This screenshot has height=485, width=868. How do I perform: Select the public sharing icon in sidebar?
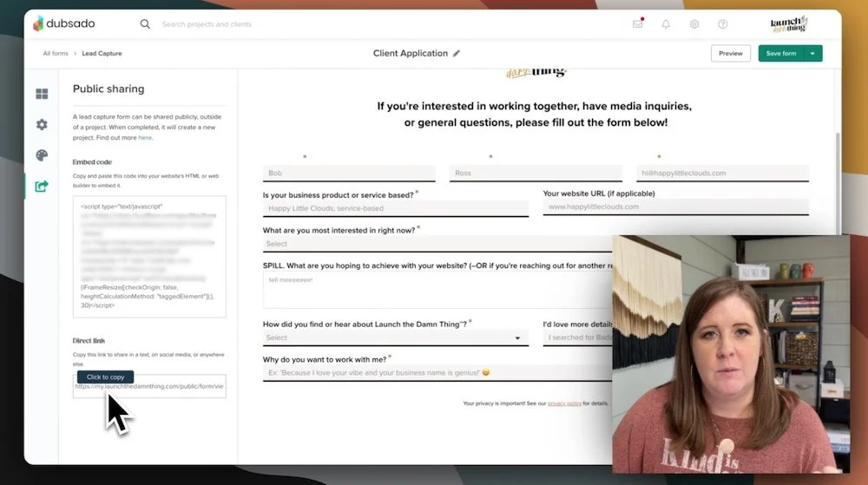(x=42, y=187)
